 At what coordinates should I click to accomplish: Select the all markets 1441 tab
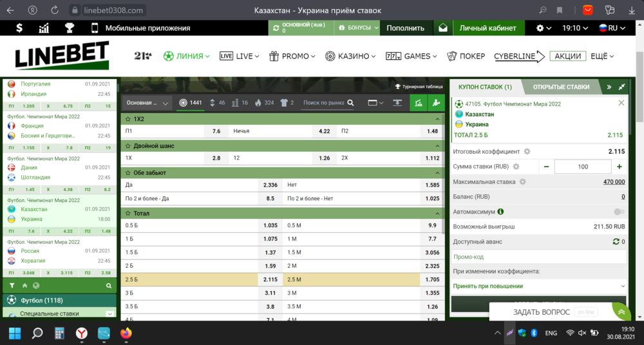pyautogui.click(x=191, y=103)
